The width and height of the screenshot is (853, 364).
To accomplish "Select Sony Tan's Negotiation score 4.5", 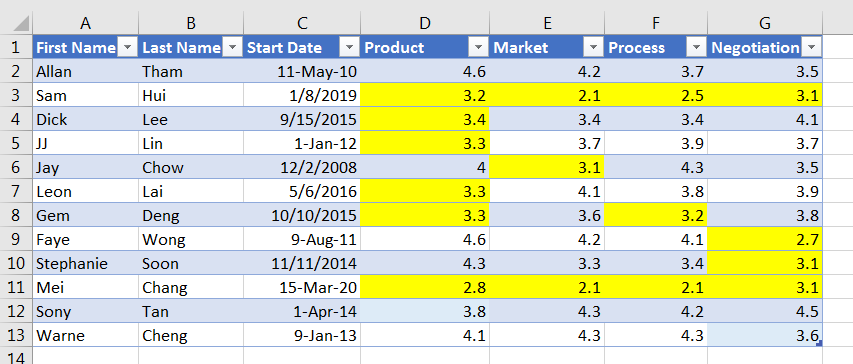I will click(x=765, y=311).
